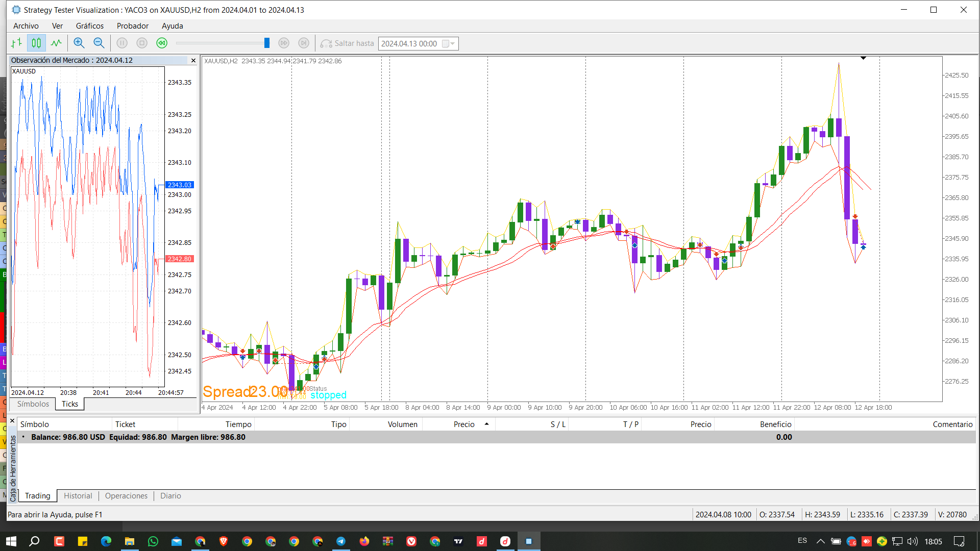Switch chart to line chart mode
Image resolution: width=980 pixels, height=551 pixels.
[56, 43]
